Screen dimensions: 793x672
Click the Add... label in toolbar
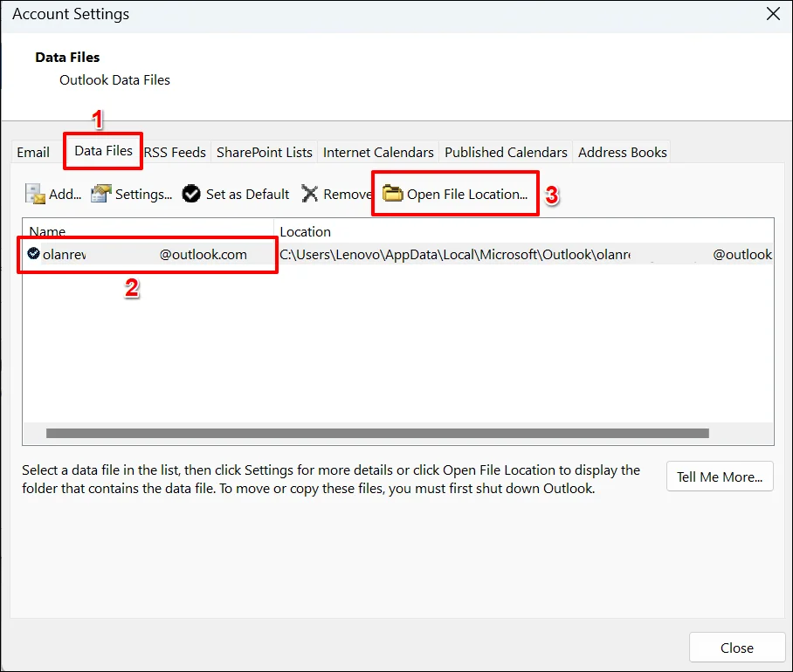[66, 194]
